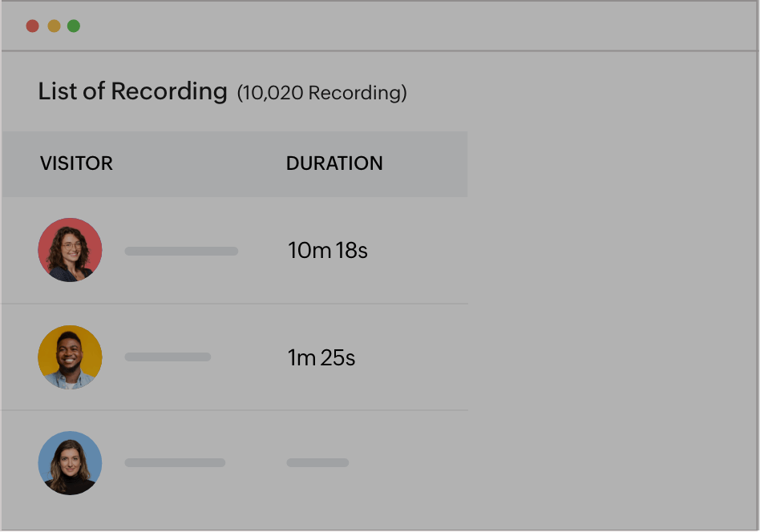The width and height of the screenshot is (760, 532).
Task: Click the window title bar area
Action: coord(401,26)
